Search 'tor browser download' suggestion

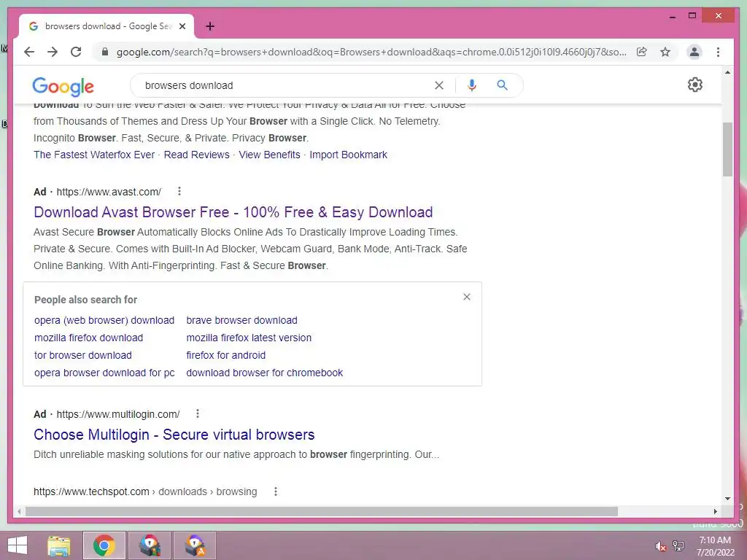coord(83,355)
